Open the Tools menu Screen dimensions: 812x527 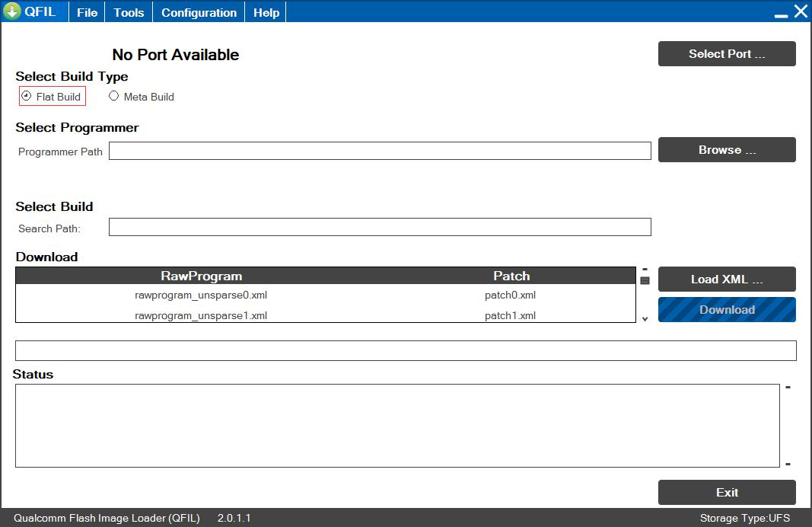pos(129,12)
